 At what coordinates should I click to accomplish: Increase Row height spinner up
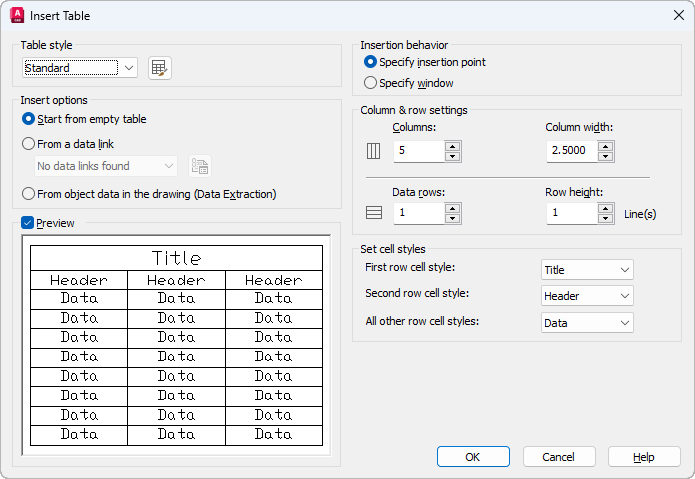tap(605, 208)
